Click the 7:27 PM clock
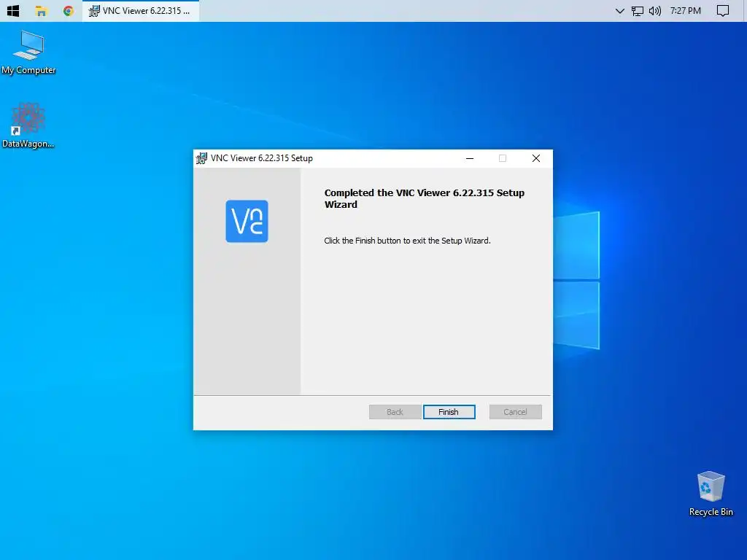 point(686,10)
